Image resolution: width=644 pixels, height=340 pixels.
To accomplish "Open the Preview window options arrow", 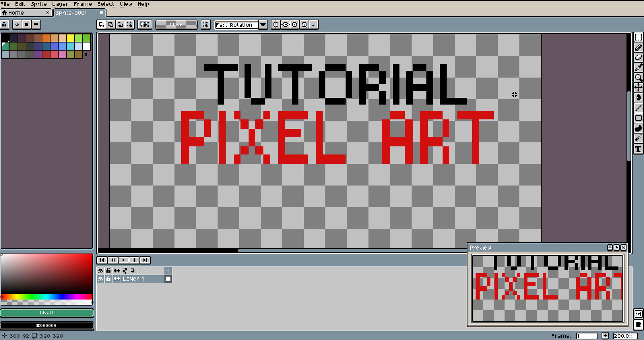I will click(x=616, y=247).
